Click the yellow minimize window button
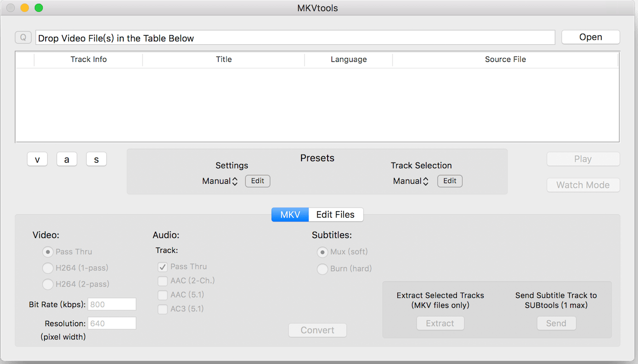This screenshot has width=638, height=364. click(25, 8)
